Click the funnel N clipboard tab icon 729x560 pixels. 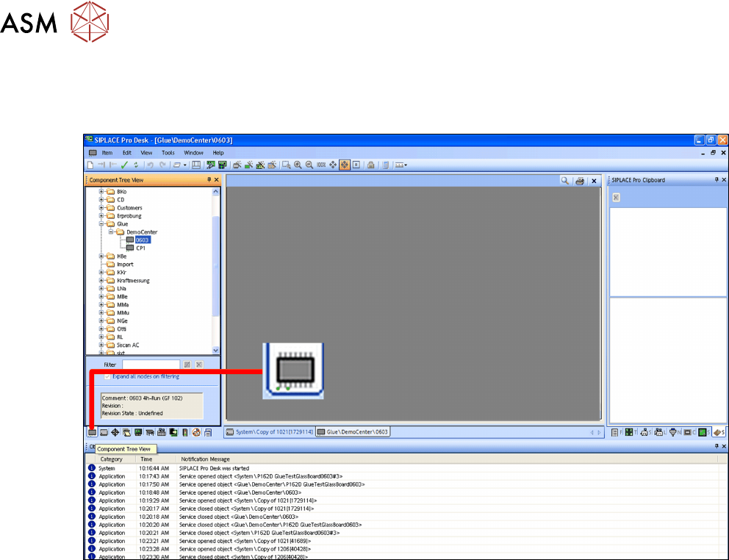pos(674,433)
